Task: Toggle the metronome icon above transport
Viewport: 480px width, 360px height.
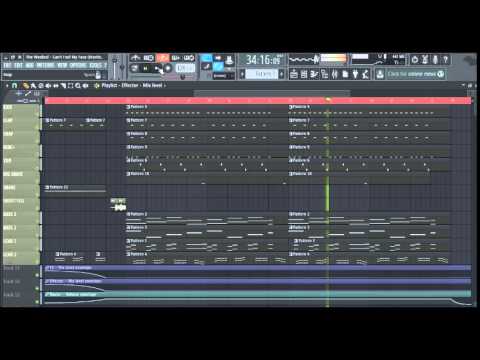Action: pyautogui.click(x=135, y=58)
